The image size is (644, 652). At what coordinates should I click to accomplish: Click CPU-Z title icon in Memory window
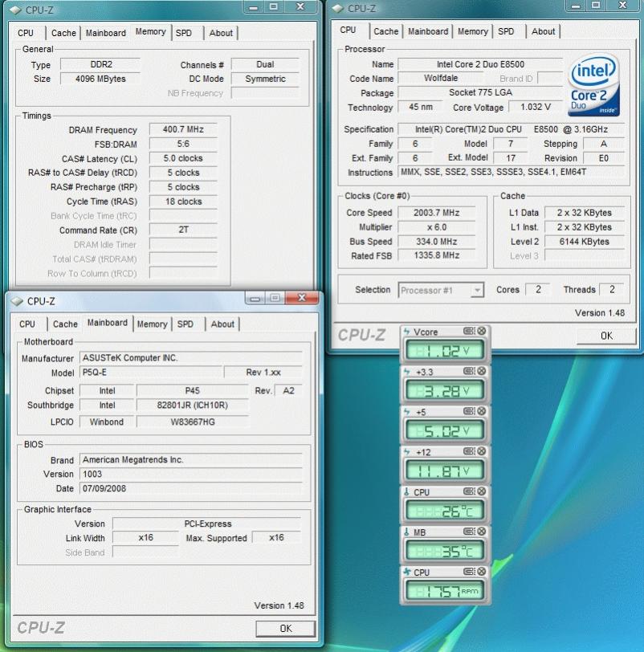click(x=15, y=10)
